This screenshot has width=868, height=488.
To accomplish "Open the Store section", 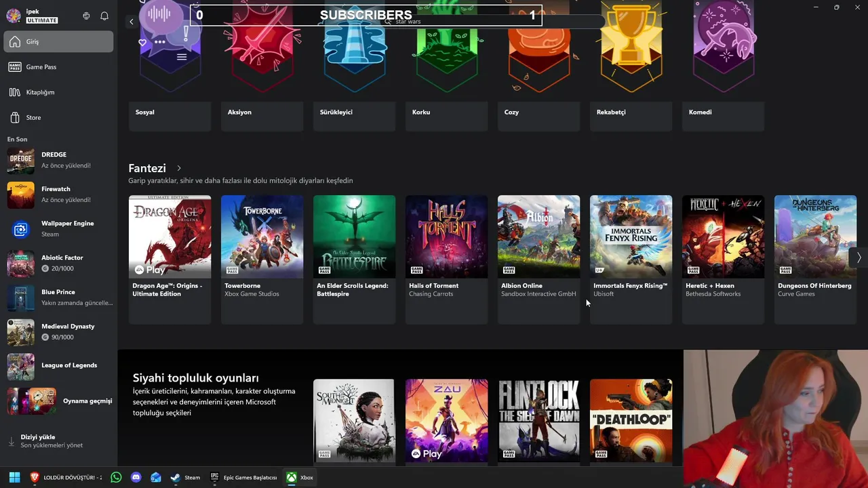I will [x=58, y=117].
